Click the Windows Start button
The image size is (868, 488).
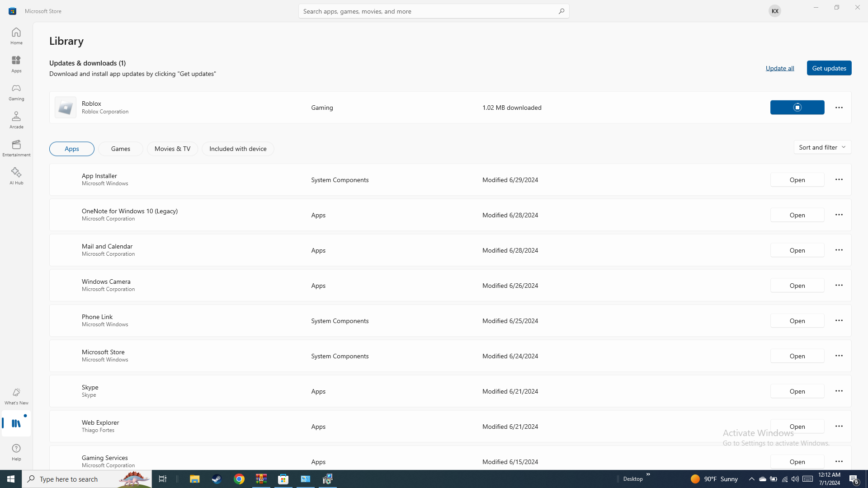pyautogui.click(x=11, y=479)
